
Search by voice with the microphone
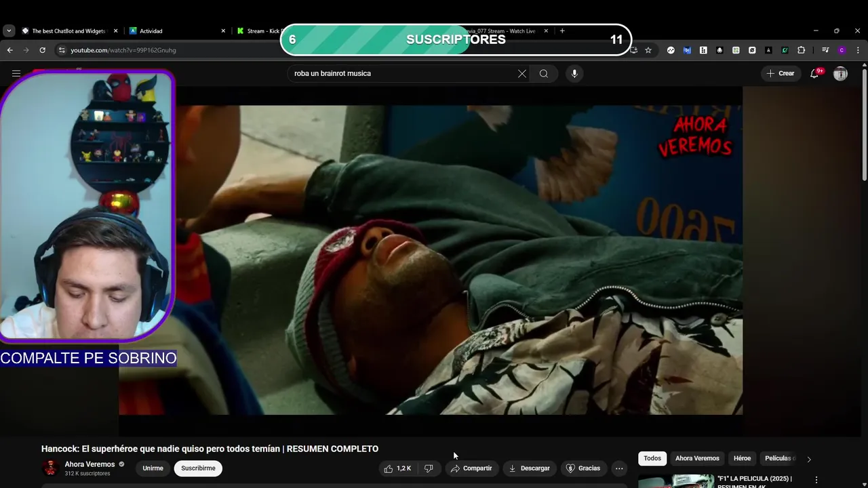pos(574,73)
